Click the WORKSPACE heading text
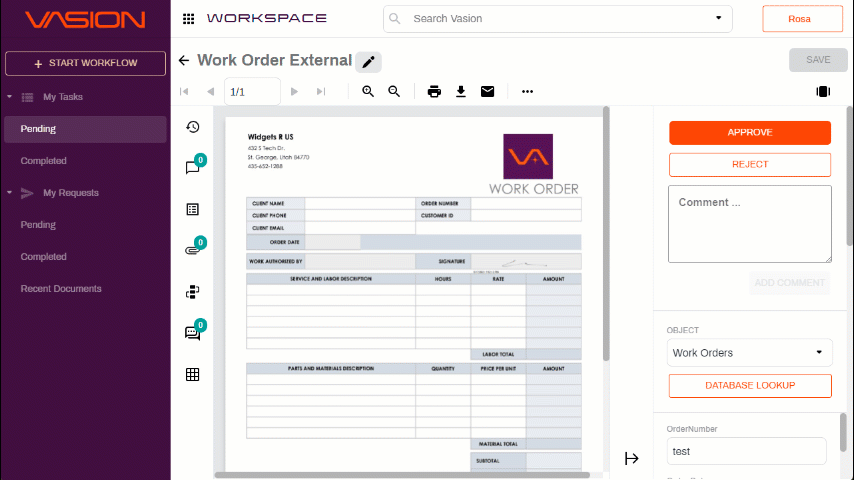 tap(266, 19)
